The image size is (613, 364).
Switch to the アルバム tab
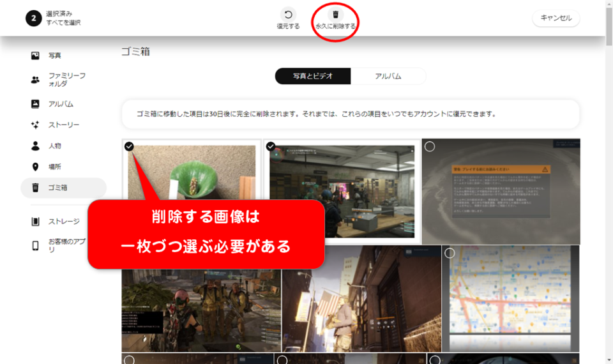click(388, 76)
